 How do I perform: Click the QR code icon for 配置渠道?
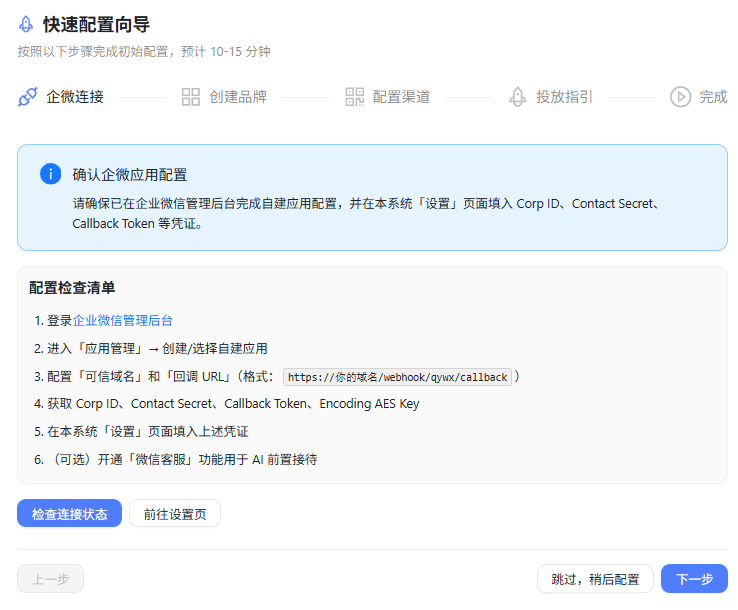point(354,97)
